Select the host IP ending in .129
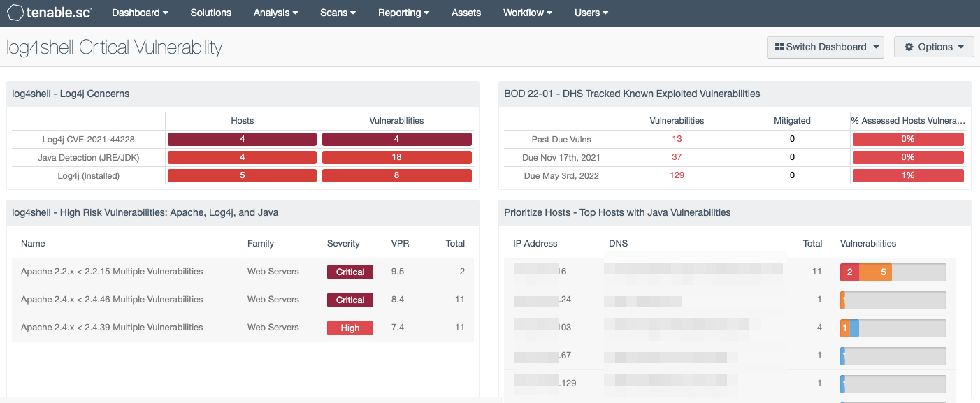The image size is (980, 403). click(x=545, y=383)
